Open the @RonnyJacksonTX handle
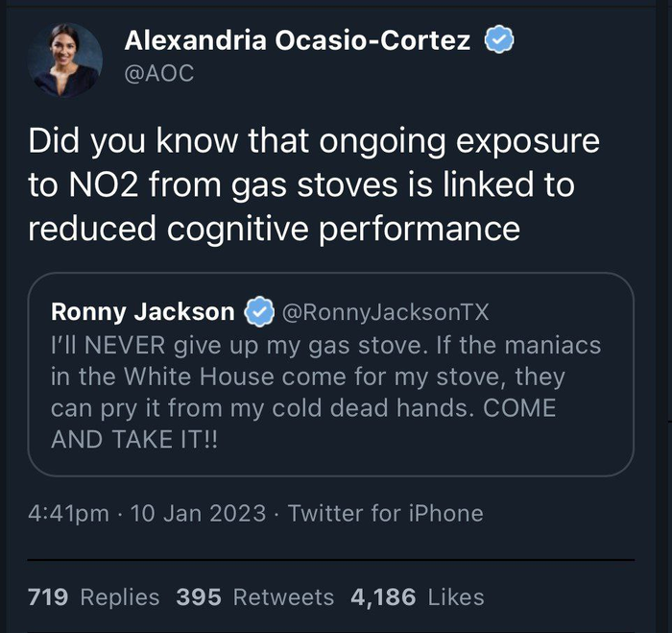Screen dimensions: 672x633 pos(385,312)
